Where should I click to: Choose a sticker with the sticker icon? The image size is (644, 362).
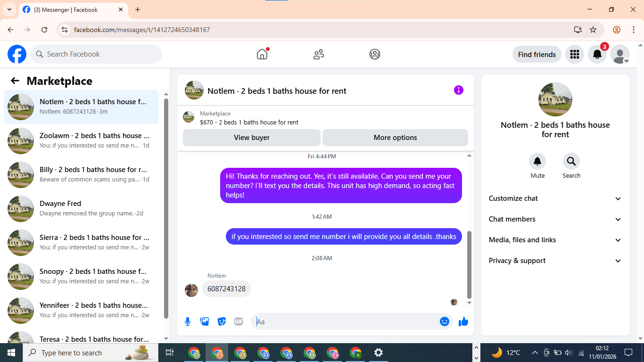click(222, 321)
